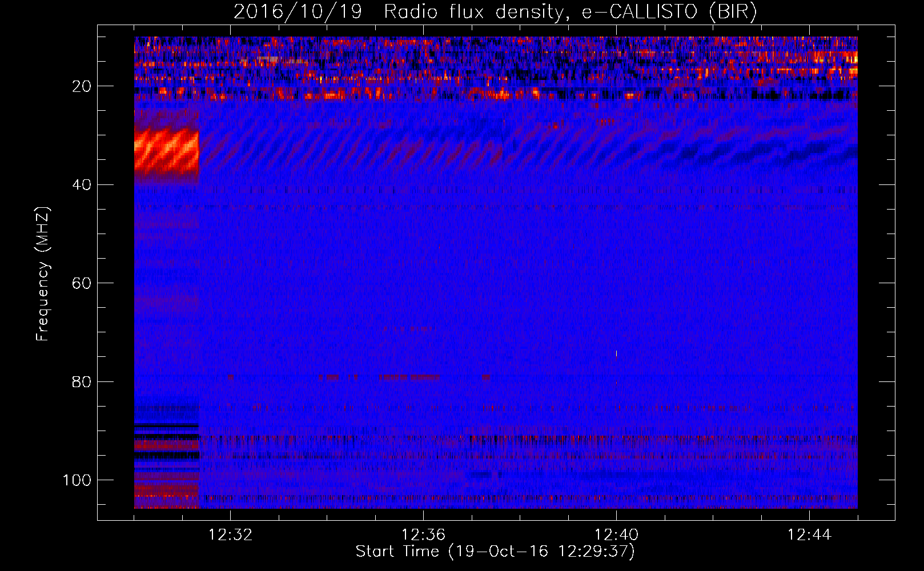Click the 20 MHz frequency tick label

(x=82, y=86)
